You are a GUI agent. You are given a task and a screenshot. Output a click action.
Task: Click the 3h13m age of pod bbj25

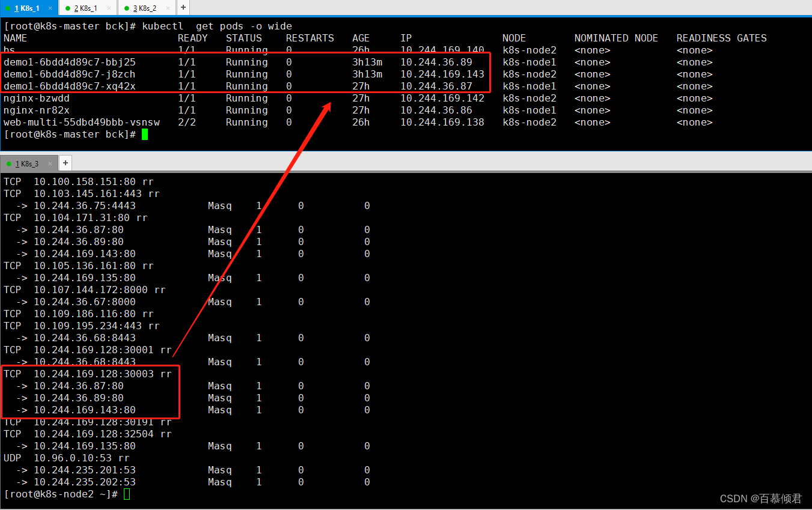[x=367, y=62]
